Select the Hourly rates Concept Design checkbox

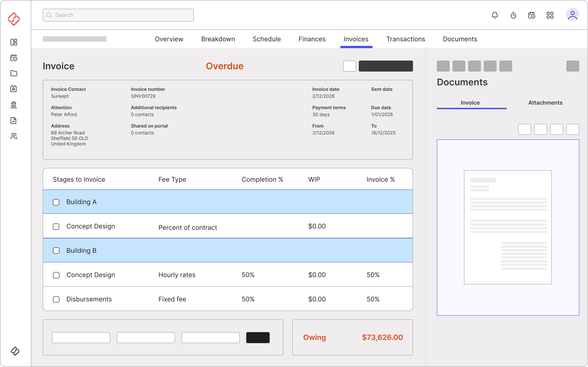[56, 275]
